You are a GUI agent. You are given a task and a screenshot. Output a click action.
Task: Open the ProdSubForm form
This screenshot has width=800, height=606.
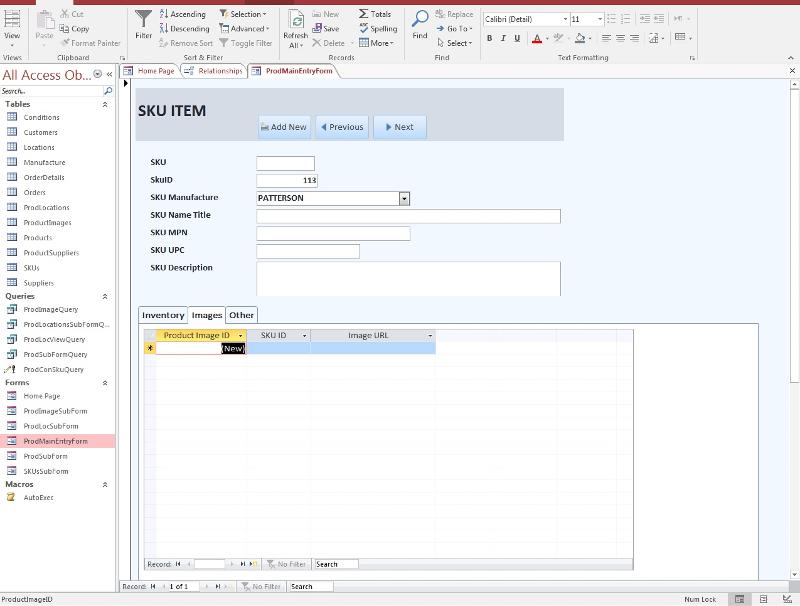click(45, 456)
